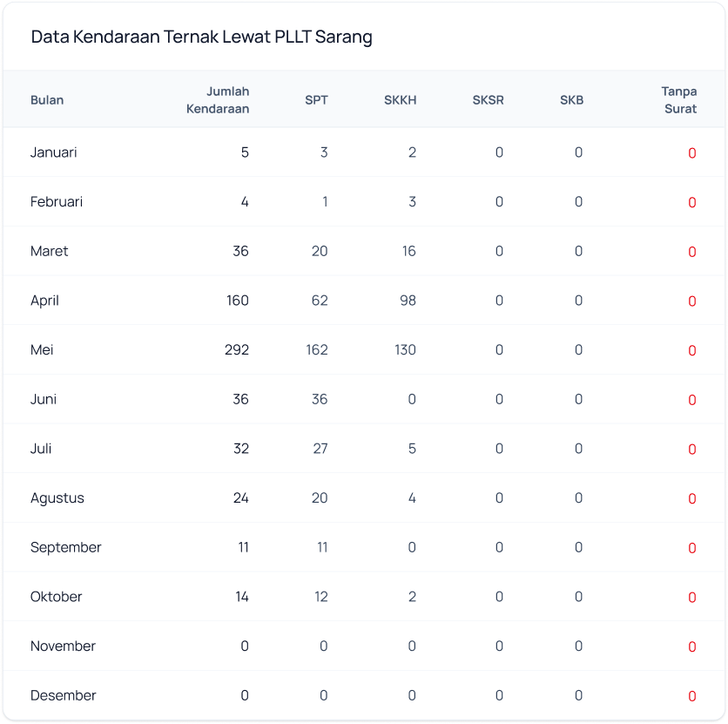The height and width of the screenshot is (724, 728).
Task: Click the Mei total value 292
Action: click(235, 350)
